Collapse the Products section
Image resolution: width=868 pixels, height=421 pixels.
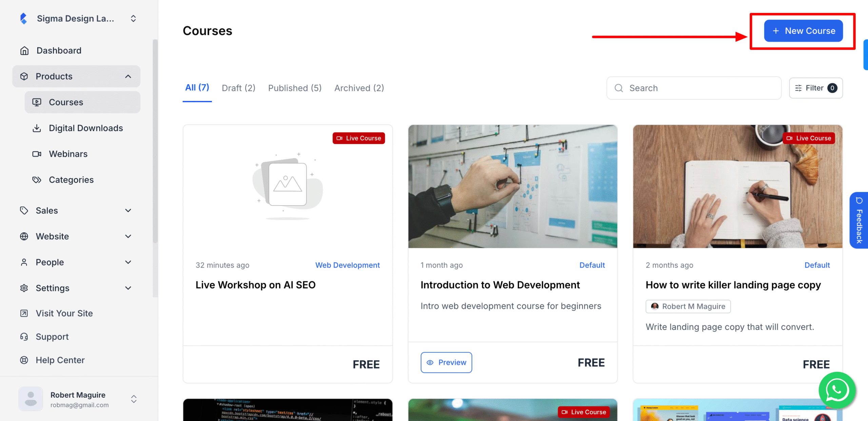128,76
